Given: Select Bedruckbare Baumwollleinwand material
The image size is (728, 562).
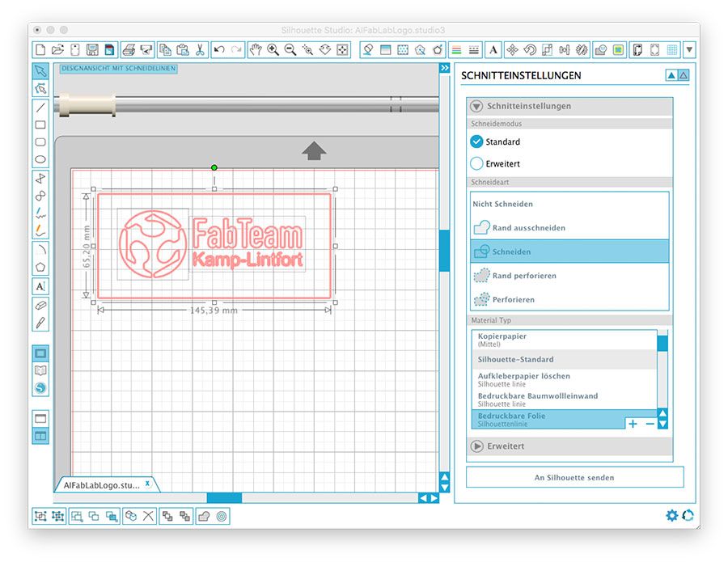Looking at the screenshot, I should tap(564, 399).
